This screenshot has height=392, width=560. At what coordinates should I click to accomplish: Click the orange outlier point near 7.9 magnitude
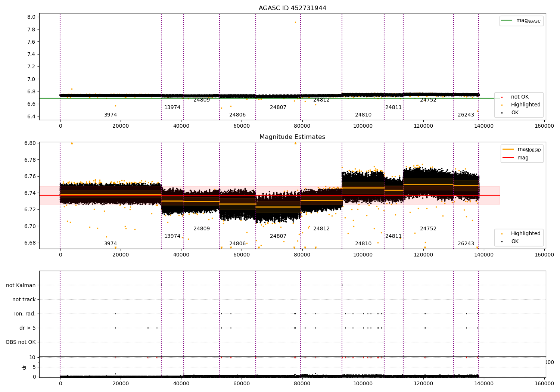[x=295, y=22]
